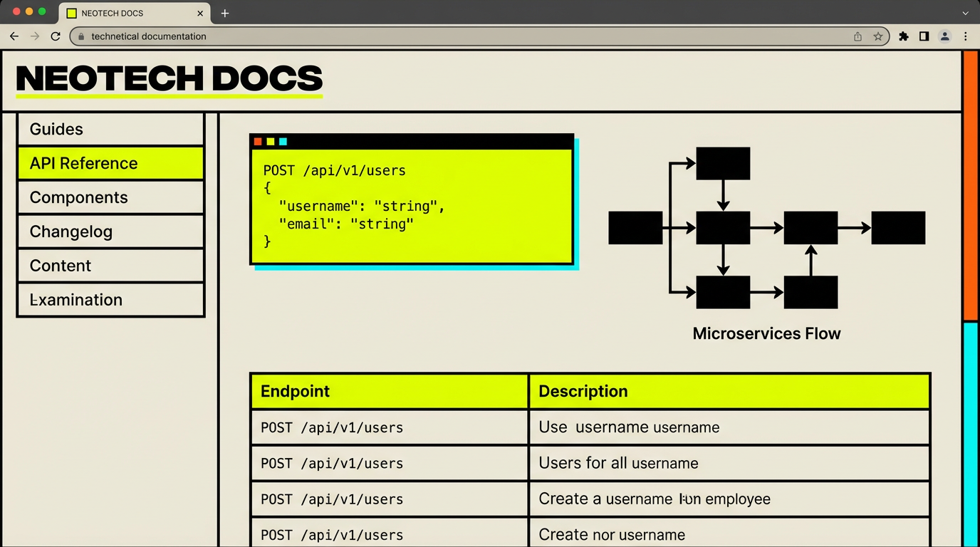Open Components in the sidebar
The height and width of the screenshot is (547, 980).
coord(110,197)
